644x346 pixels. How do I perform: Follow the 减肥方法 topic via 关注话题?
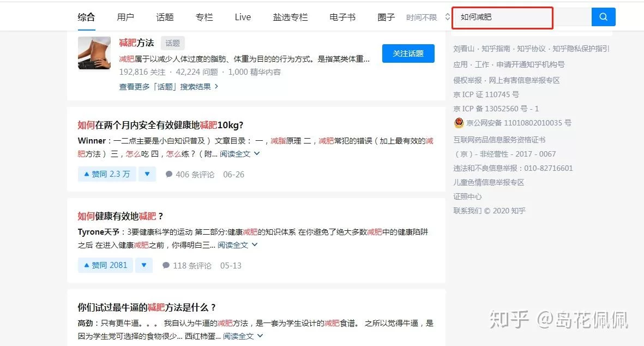click(407, 53)
